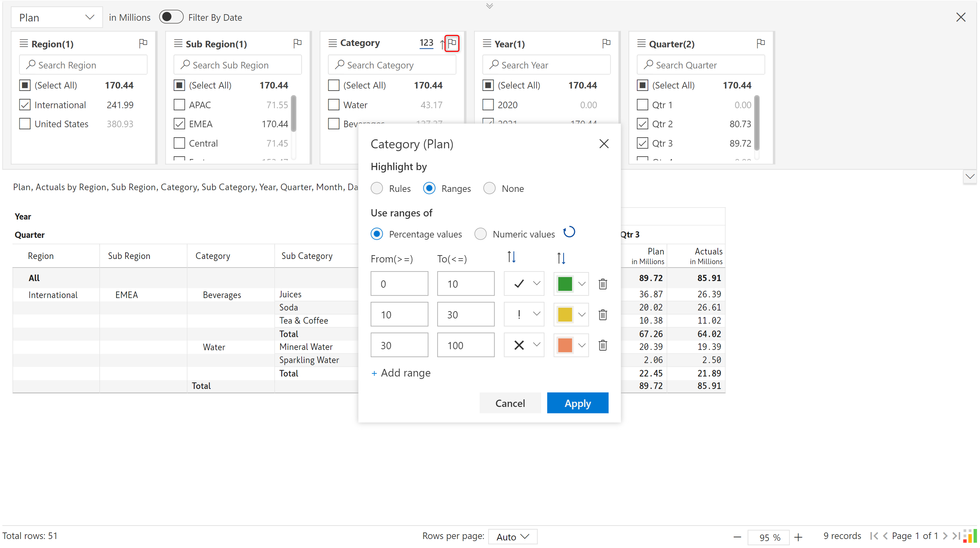
Task: Open highlight flag for Sub Region
Action: coord(297,43)
